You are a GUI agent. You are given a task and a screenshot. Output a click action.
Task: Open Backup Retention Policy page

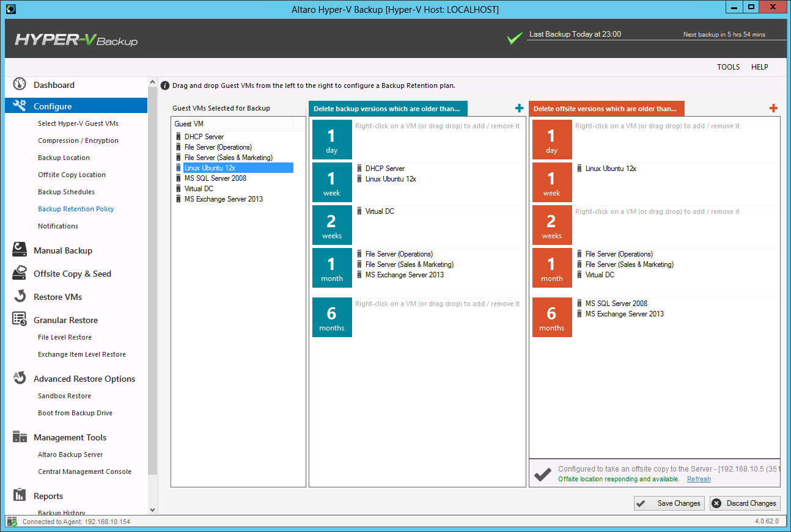click(76, 209)
